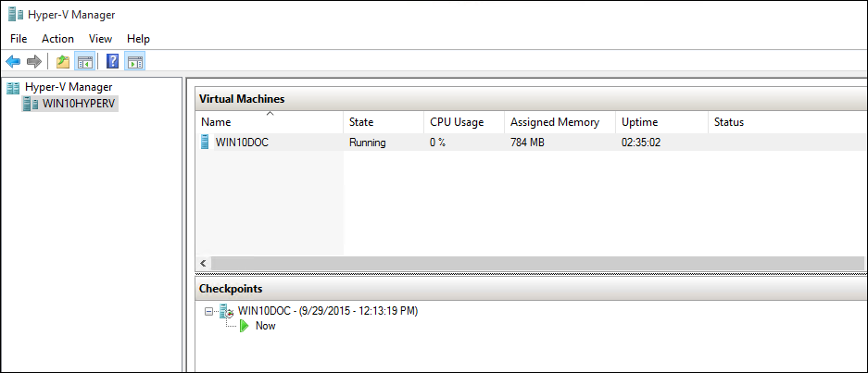Click the Forward arrow toolbar icon
The height and width of the screenshot is (373, 868).
34,62
